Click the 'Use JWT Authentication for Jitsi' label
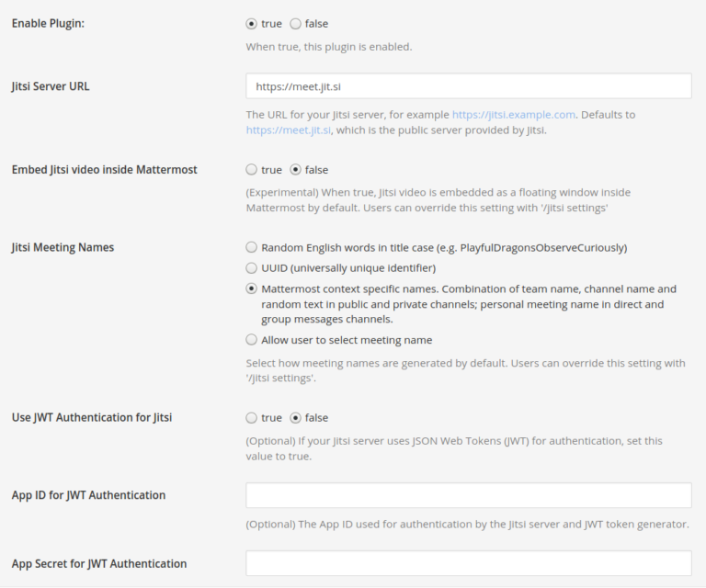This screenshot has height=588, width=706. [92, 417]
